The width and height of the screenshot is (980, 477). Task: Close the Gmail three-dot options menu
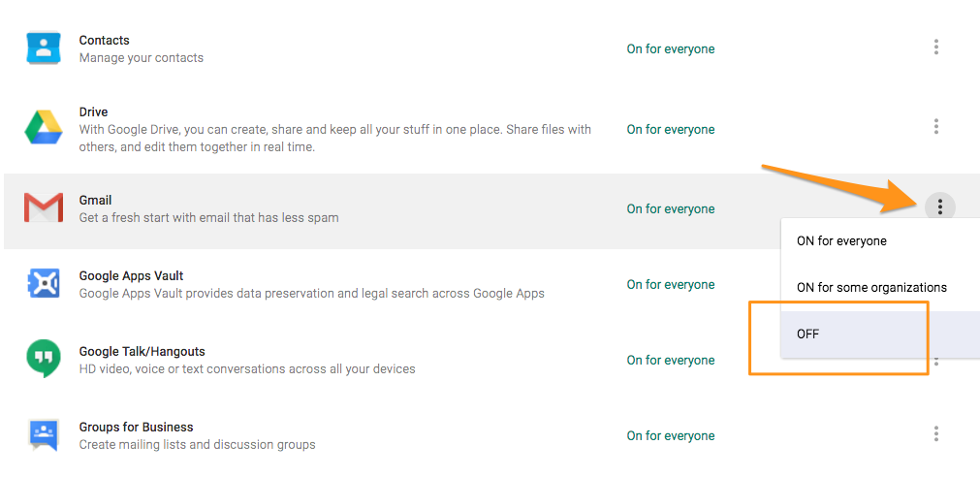click(x=939, y=206)
